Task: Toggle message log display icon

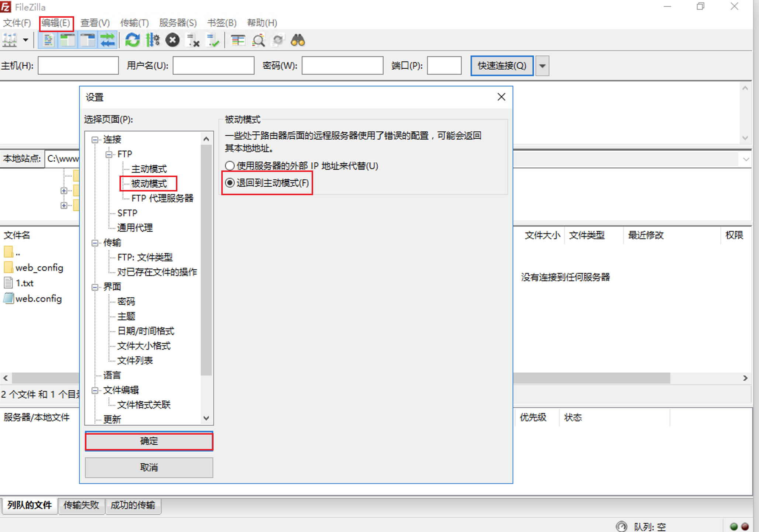Action: tap(48, 40)
